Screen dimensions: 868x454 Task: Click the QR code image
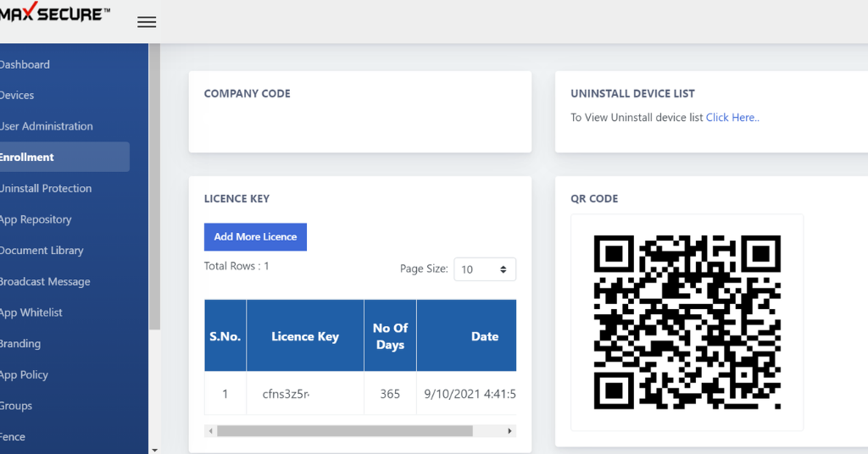coord(687,322)
